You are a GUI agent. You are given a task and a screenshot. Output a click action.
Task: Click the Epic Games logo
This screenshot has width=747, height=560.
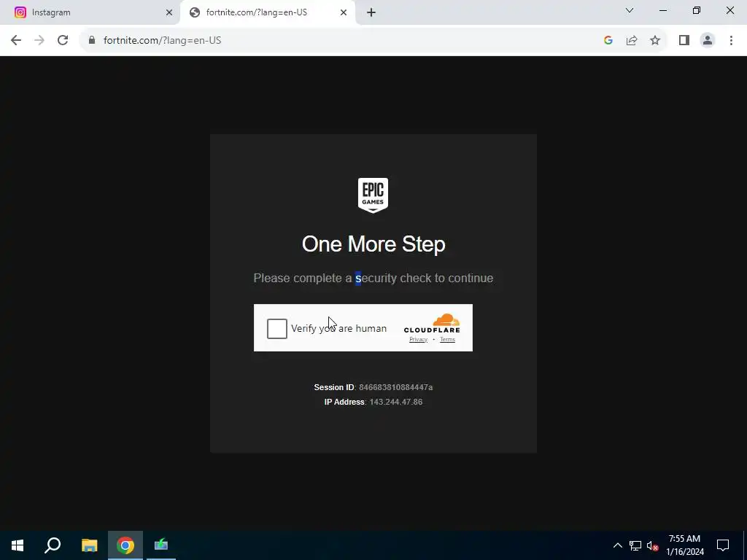[373, 195]
